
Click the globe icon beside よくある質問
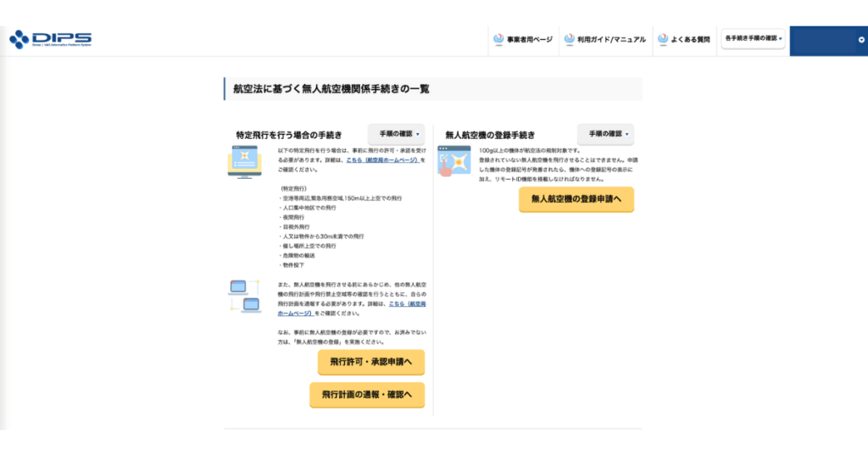663,39
